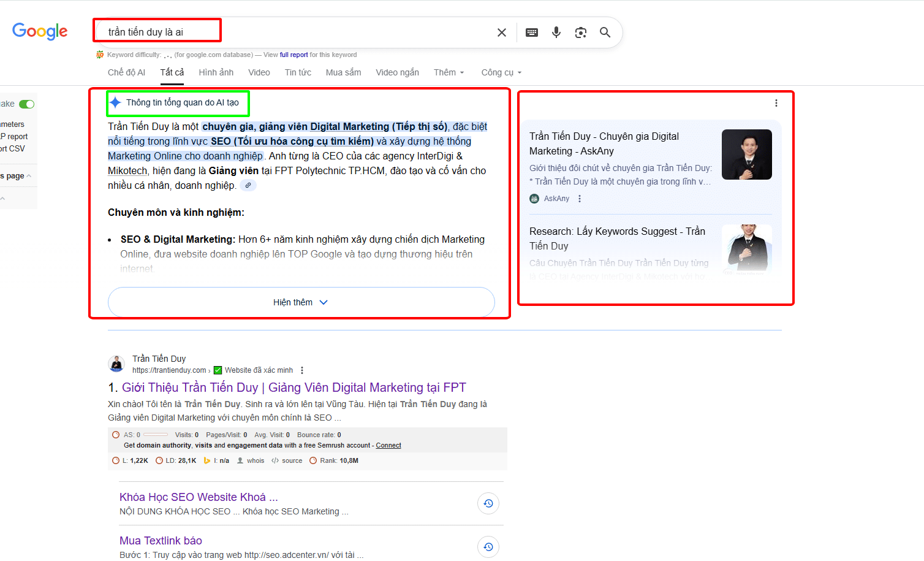
Task: Open the full report link for this keyword
Action: pyautogui.click(x=293, y=54)
